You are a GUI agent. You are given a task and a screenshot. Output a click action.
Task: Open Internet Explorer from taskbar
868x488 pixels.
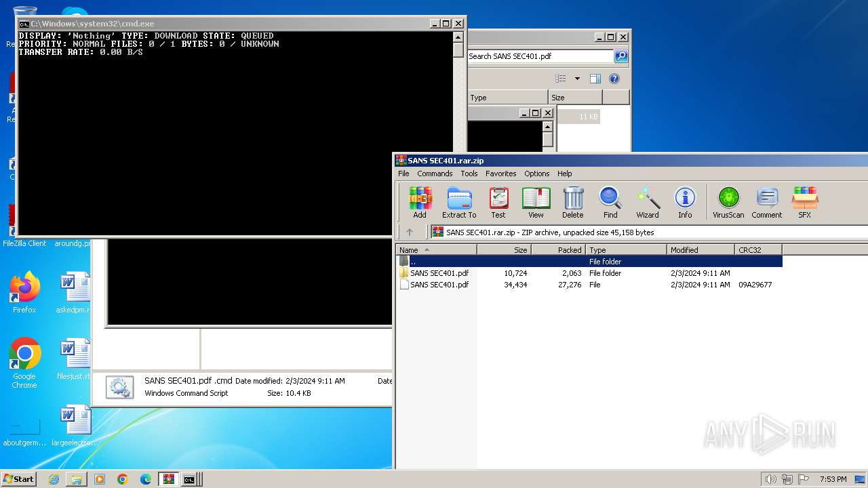coord(54,479)
